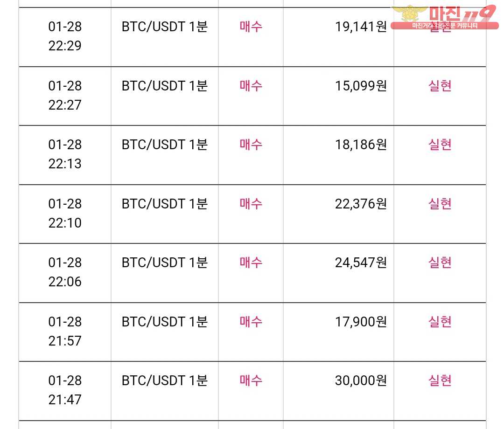Click the 01-28 22:06 date cell

65,272
